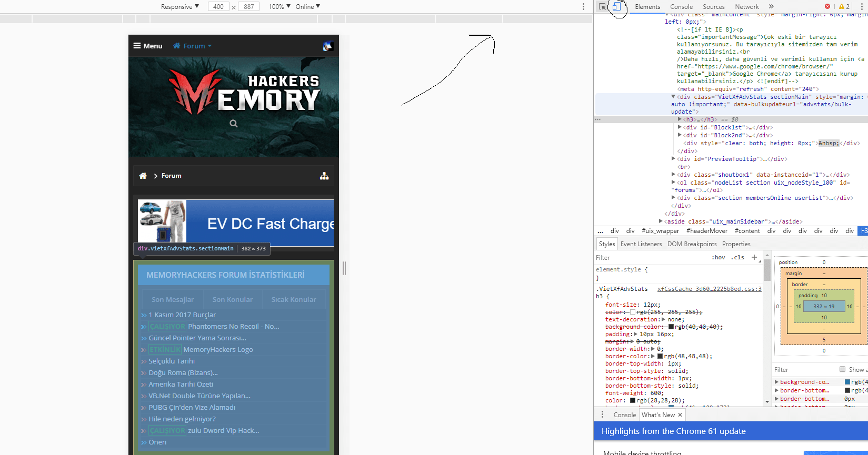Click the border-color black swatch
The height and width of the screenshot is (455, 868).
[x=660, y=356]
